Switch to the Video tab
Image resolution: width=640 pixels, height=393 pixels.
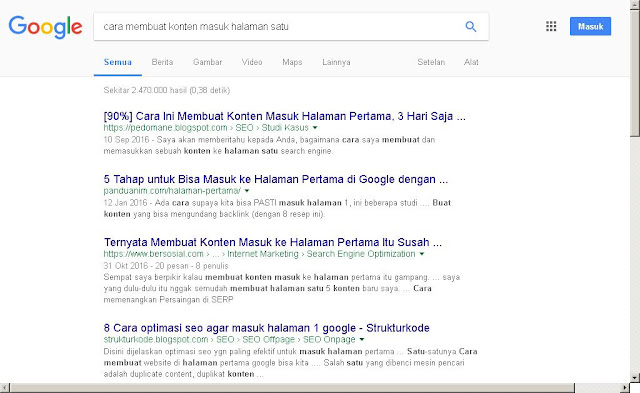click(x=252, y=62)
